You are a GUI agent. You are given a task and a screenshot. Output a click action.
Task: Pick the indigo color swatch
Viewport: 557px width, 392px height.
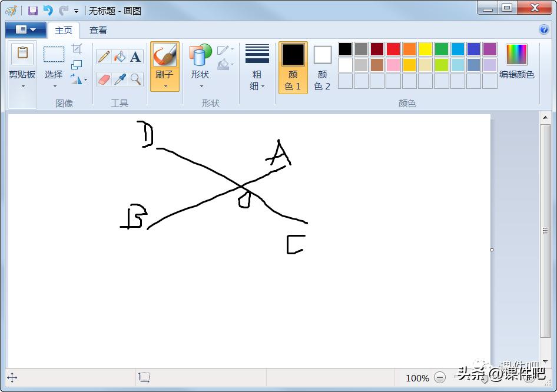coord(474,49)
